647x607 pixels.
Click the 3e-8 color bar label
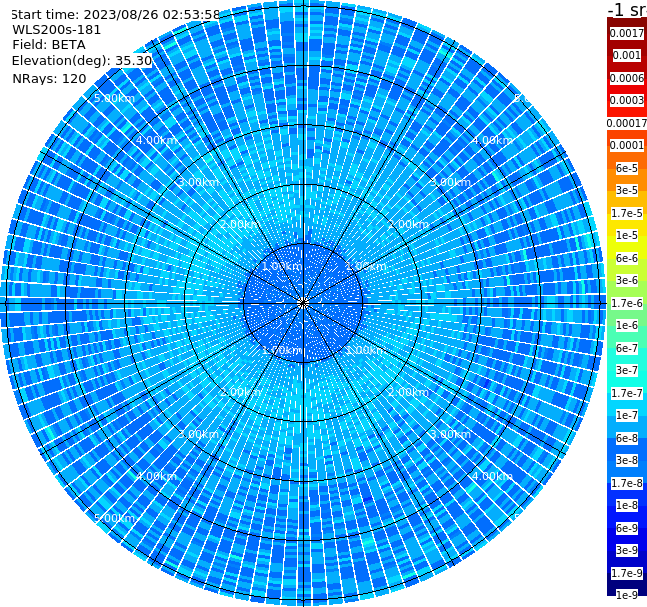pyautogui.click(x=627, y=460)
